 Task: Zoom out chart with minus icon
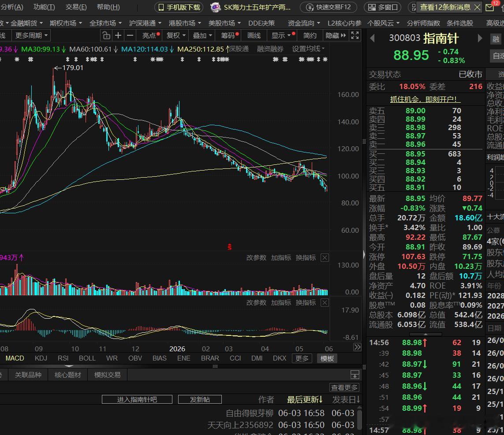(x=130, y=36)
